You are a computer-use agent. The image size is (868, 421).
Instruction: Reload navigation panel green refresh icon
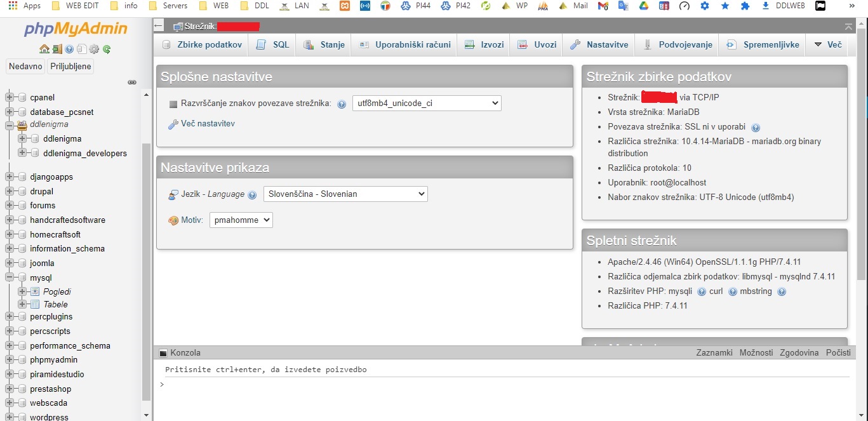107,49
